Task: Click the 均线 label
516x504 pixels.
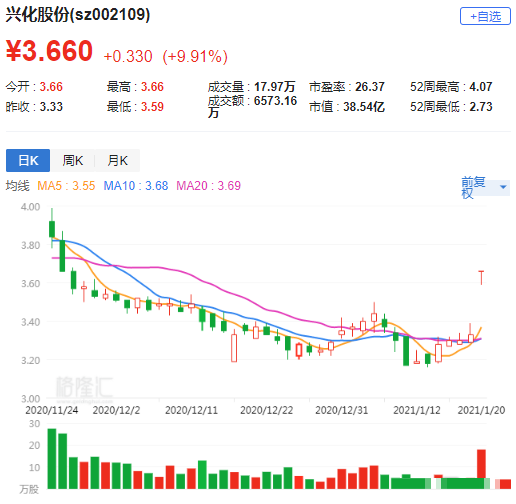Action: [x=17, y=186]
